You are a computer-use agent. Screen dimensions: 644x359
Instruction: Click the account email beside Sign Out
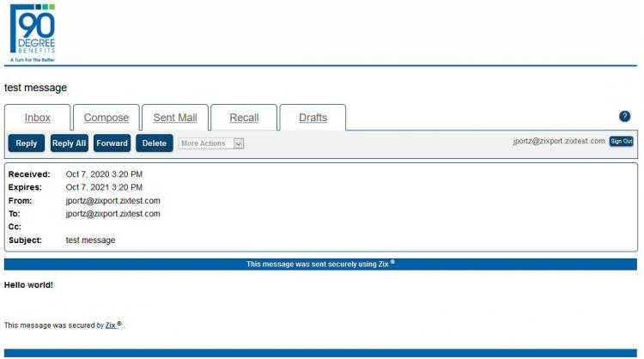click(x=559, y=141)
